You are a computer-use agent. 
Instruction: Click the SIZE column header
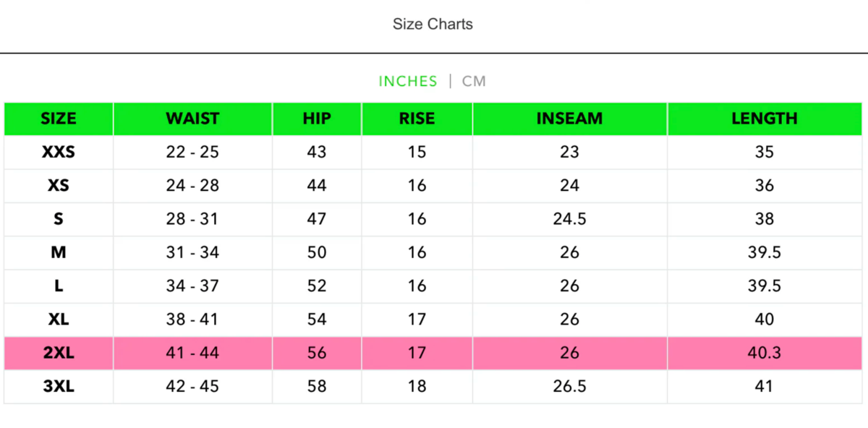pos(59,119)
